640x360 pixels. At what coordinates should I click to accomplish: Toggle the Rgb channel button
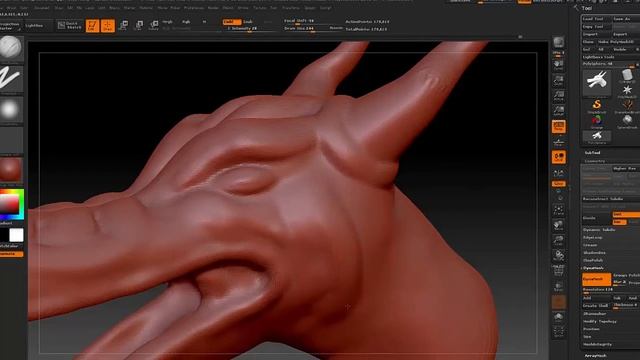[187, 22]
